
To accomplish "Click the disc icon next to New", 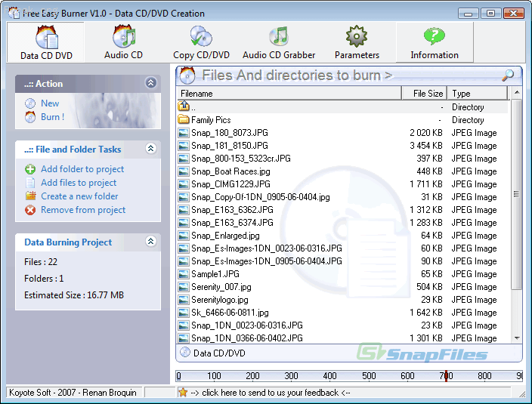I will click(30, 103).
